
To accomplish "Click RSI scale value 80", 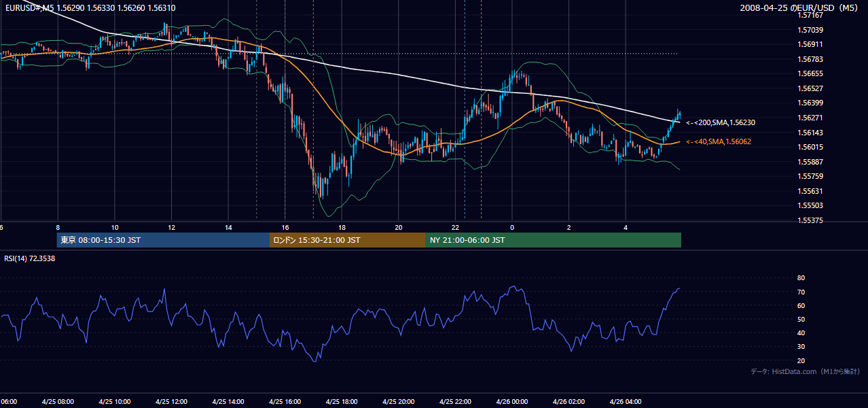I will (801, 278).
